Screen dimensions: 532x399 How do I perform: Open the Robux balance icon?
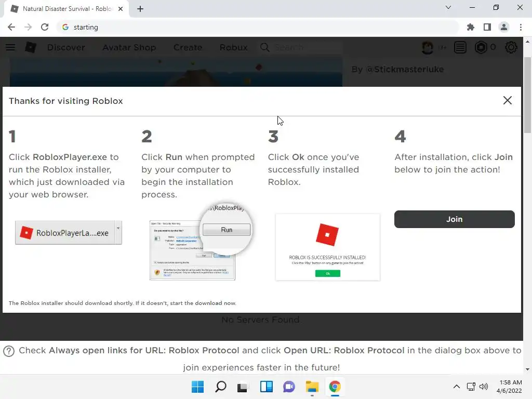tap(481, 47)
